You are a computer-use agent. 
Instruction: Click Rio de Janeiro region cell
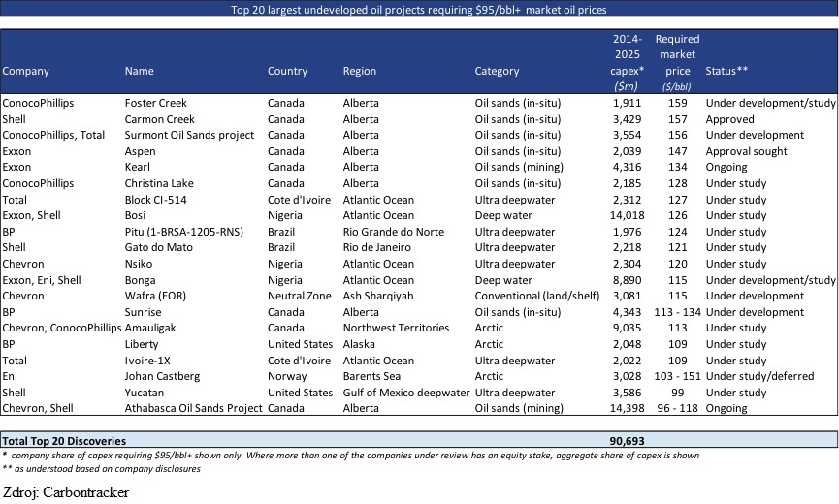pyautogui.click(x=377, y=247)
